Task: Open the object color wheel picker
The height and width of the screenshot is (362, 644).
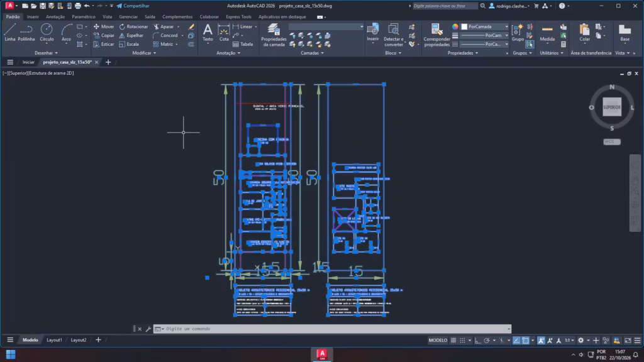Action: point(455,26)
